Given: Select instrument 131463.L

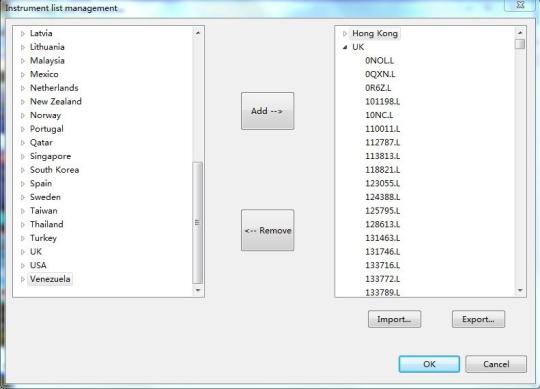Looking at the screenshot, I should [383, 238].
